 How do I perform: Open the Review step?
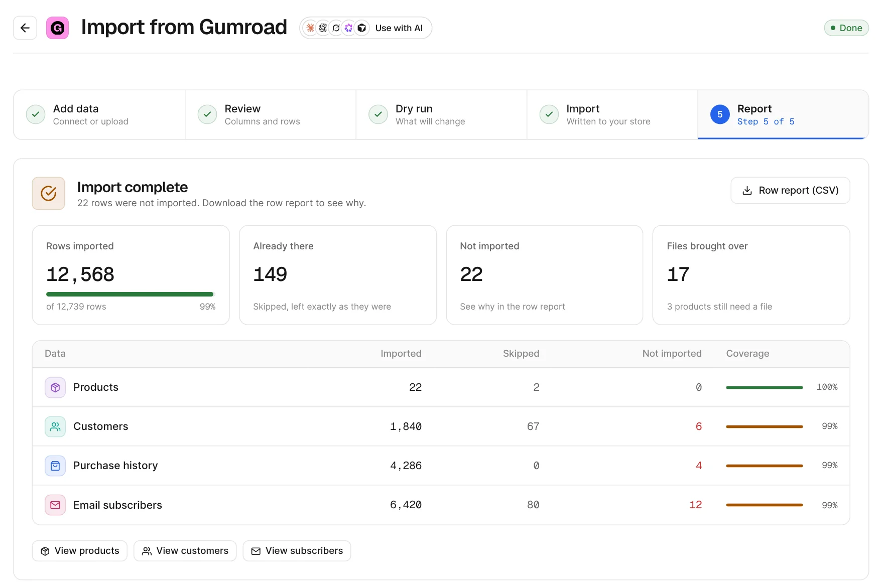pos(271,115)
